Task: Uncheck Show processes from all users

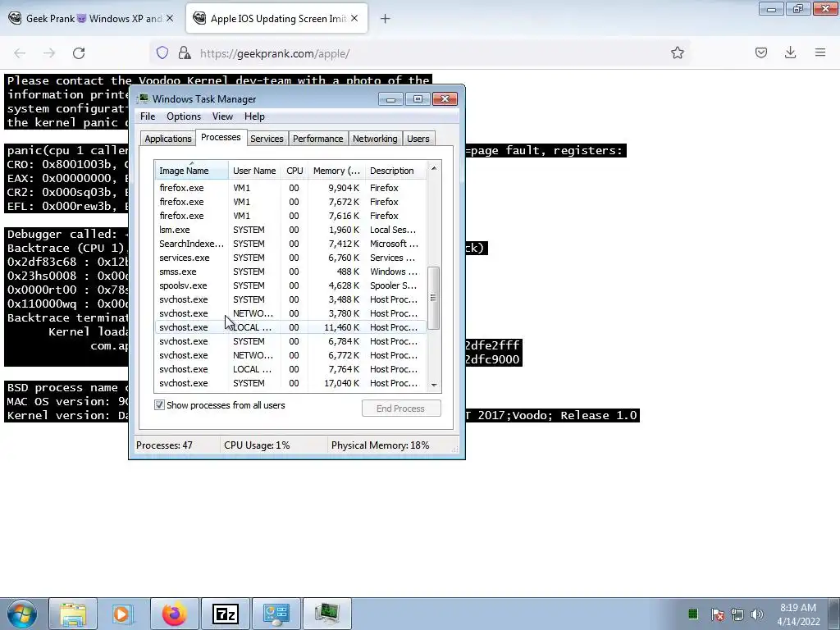Action: coord(159,405)
